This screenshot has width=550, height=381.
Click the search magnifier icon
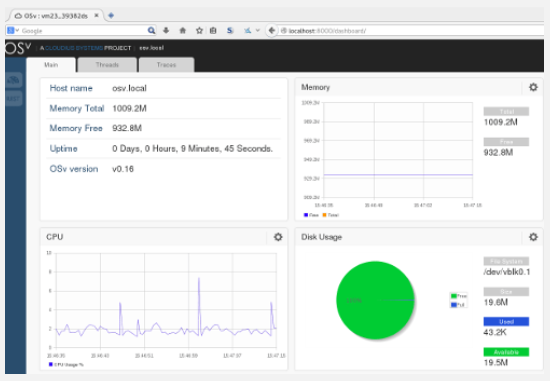[x=151, y=31]
